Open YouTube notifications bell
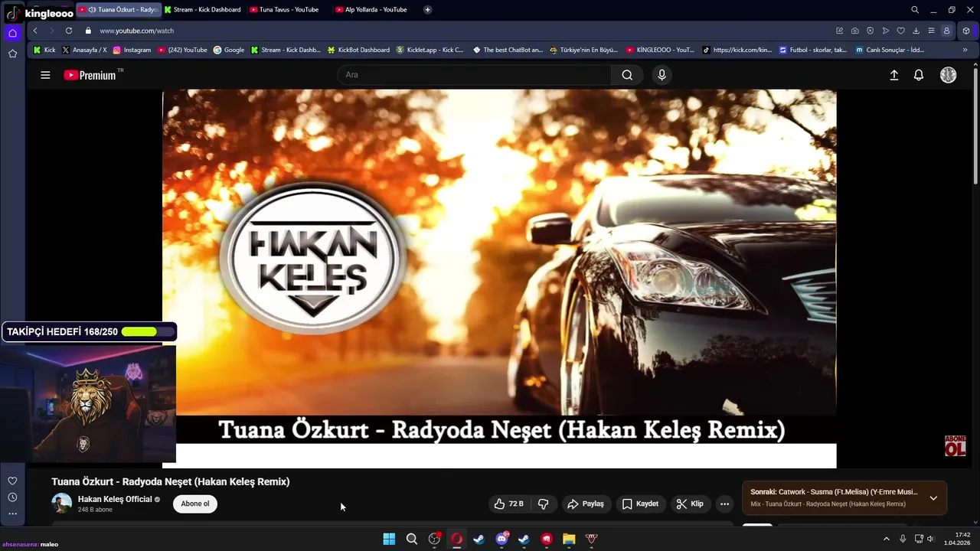 click(919, 75)
